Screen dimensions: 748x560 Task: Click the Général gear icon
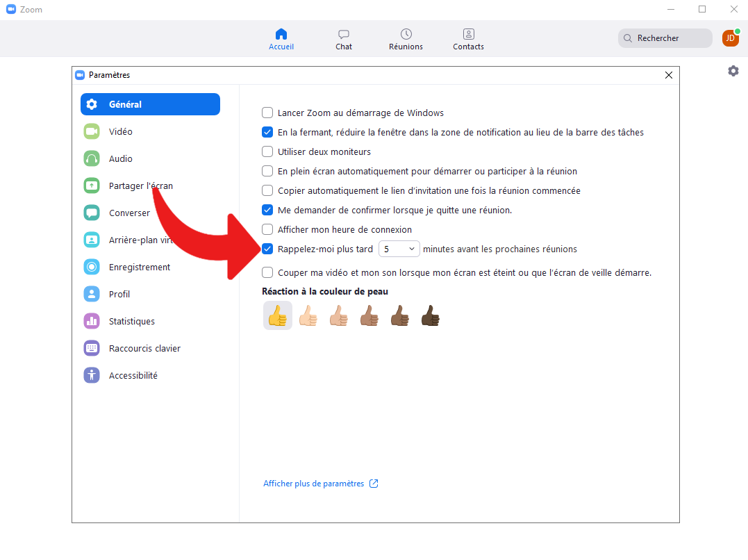tap(92, 104)
